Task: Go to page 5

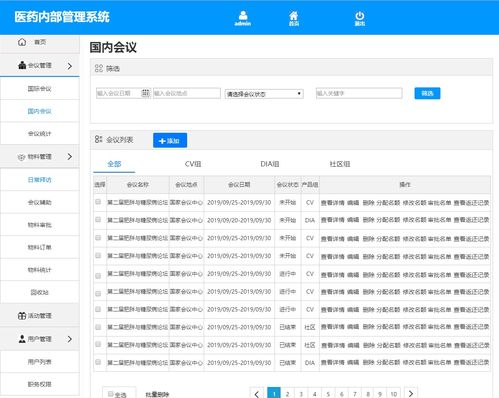Action: click(x=328, y=394)
